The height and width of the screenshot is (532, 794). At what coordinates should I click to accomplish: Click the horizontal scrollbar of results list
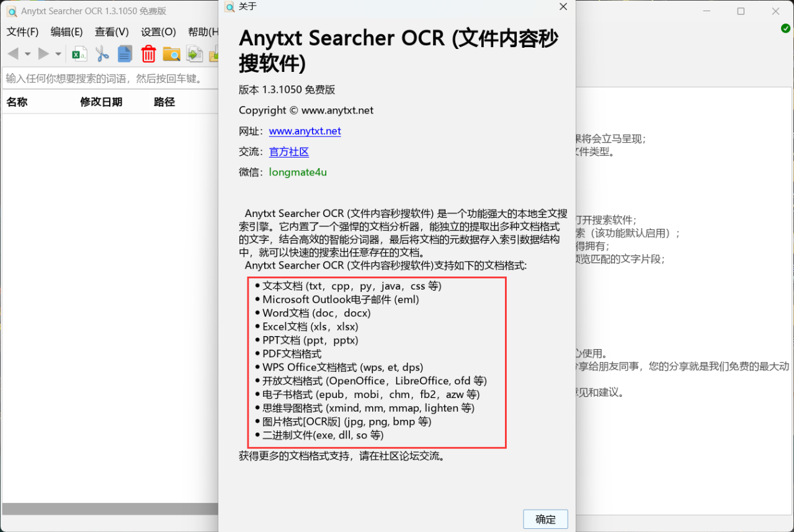tap(110, 508)
